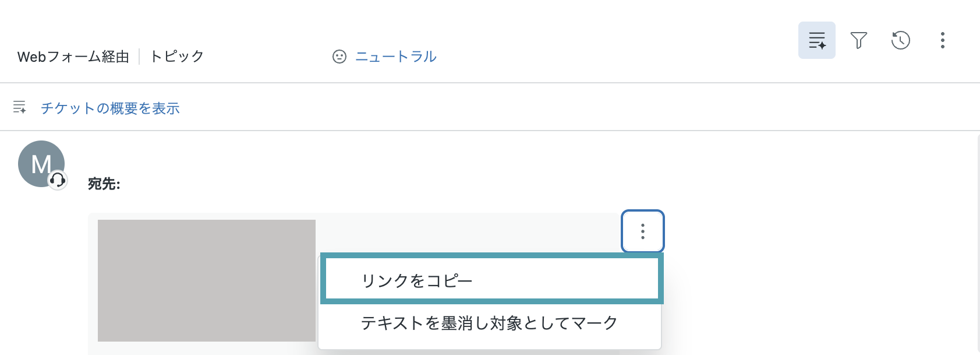Show ticket overview via チケットの概要を表示
This screenshot has height=355, width=980.
[x=110, y=108]
